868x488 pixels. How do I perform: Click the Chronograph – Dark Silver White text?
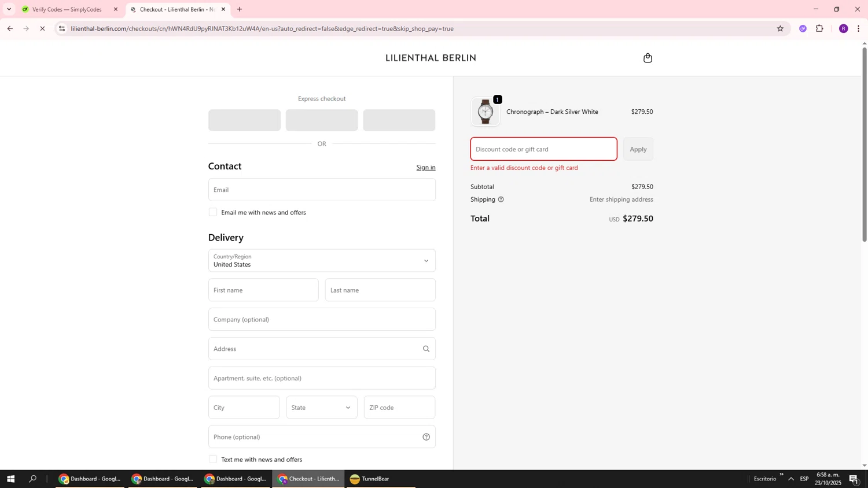(x=552, y=112)
